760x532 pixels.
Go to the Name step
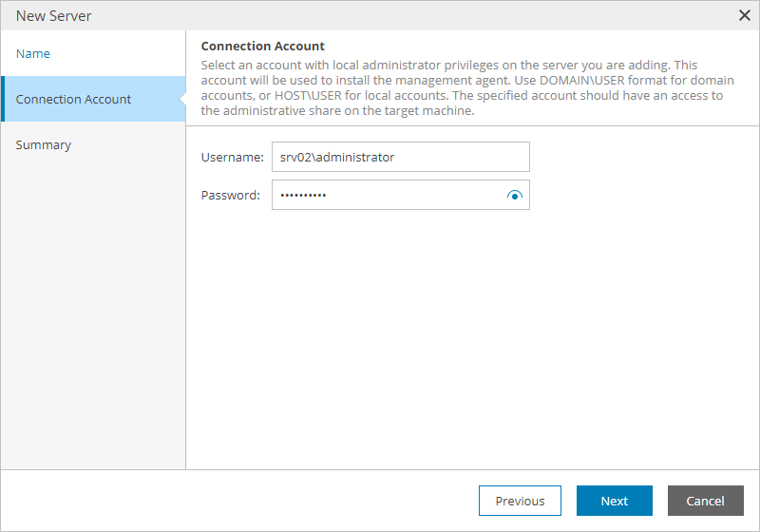pos(33,53)
